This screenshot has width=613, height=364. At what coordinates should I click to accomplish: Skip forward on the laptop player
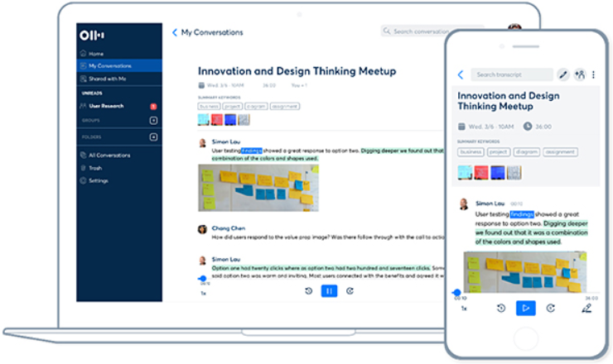pos(350,291)
